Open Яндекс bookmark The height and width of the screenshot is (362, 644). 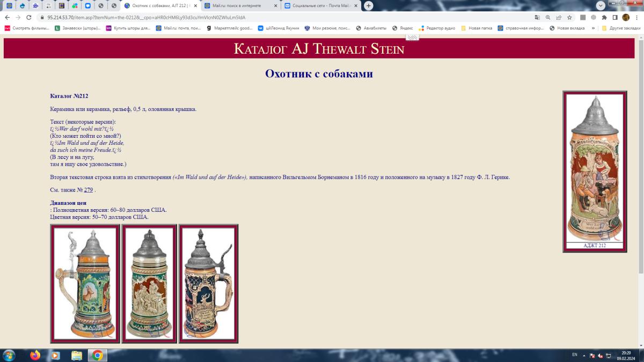(403, 28)
